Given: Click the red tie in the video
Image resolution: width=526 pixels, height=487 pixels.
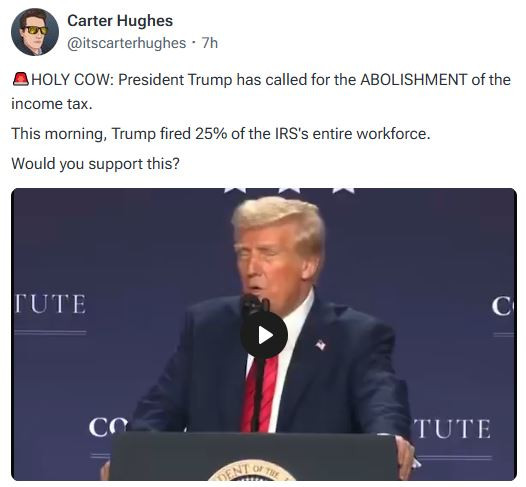Looking at the screenshot, I should (x=260, y=394).
